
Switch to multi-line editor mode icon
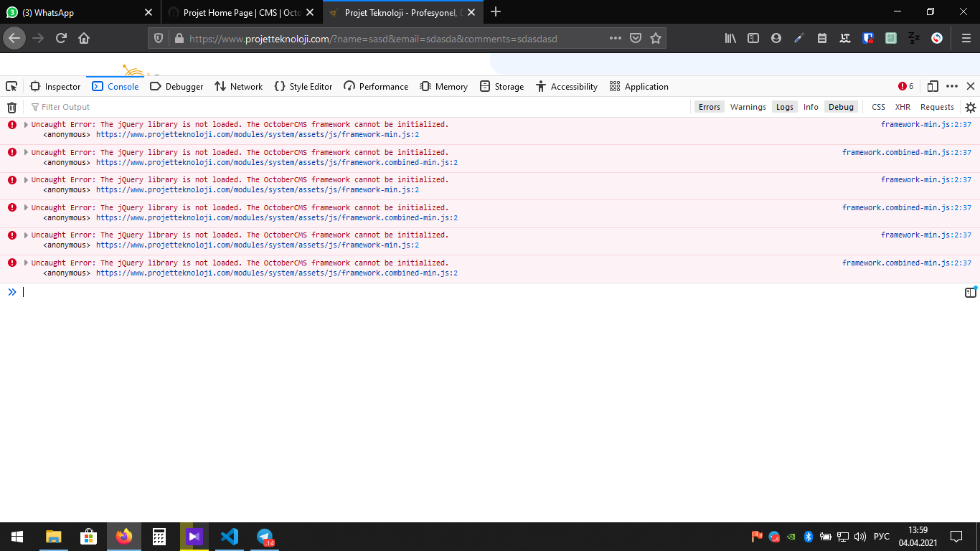(x=971, y=292)
